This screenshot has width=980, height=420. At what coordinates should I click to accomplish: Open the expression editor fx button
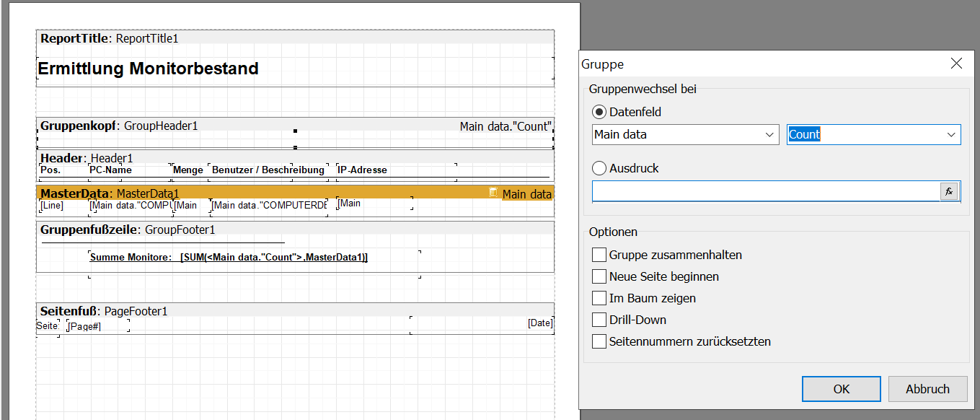point(949,191)
